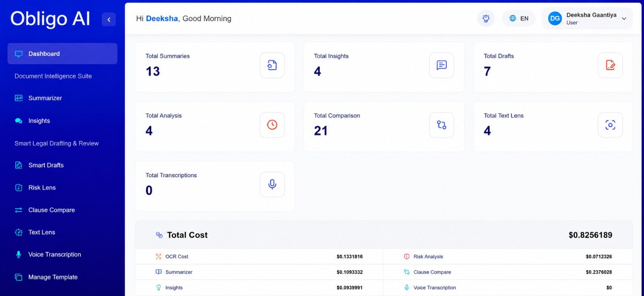Click the Manage Template sidebar icon
Screen dimensions: 644x296
tap(19, 277)
